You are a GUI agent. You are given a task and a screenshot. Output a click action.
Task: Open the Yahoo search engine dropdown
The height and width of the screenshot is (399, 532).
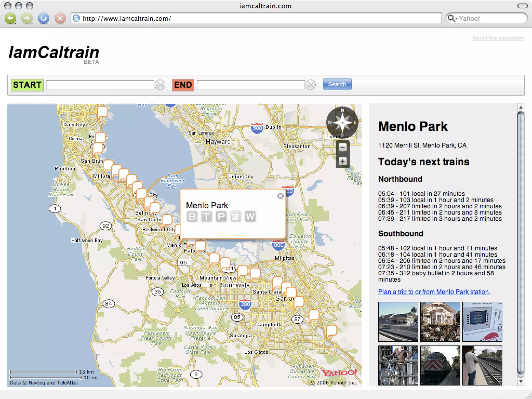pos(452,18)
